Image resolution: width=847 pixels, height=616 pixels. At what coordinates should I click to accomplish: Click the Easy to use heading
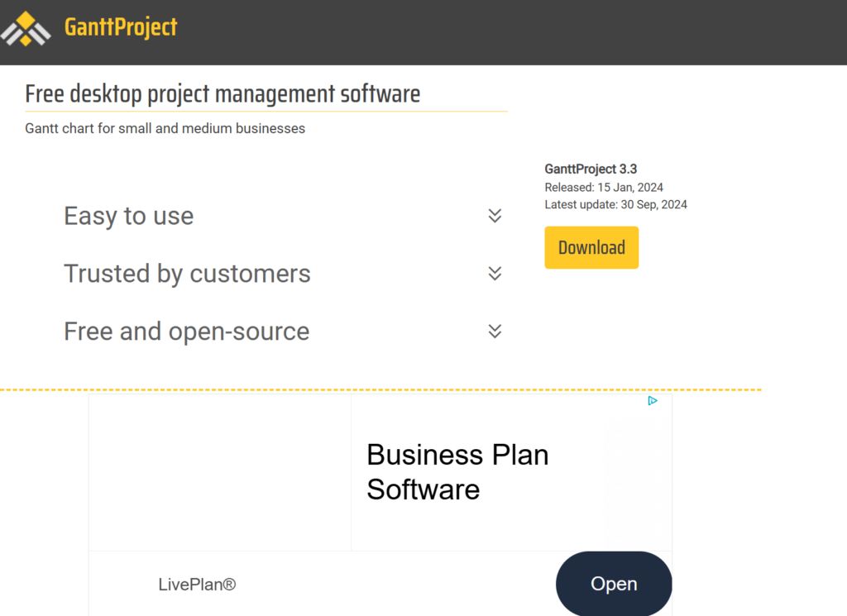128,216
